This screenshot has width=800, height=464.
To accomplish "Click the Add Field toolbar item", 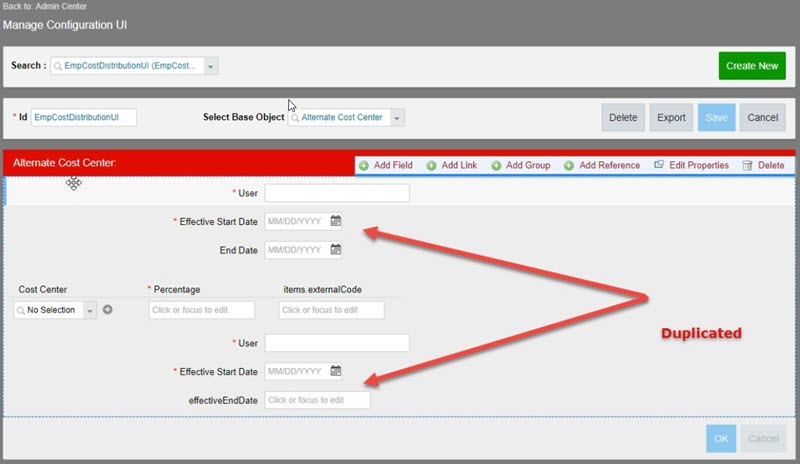I will pyautogui.click(x=386, y=165).
